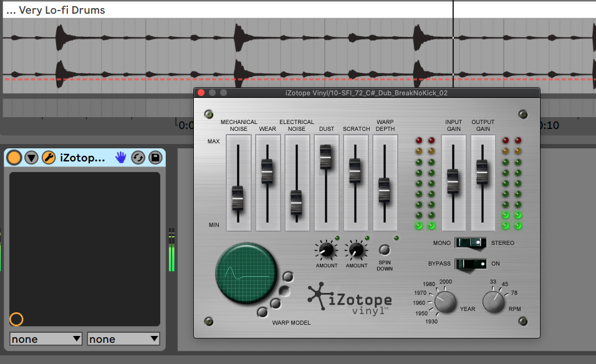Open the second 'none' parameter dropdown
The height and width of the screenshot is (364, 596).
[x=123, y=339]
